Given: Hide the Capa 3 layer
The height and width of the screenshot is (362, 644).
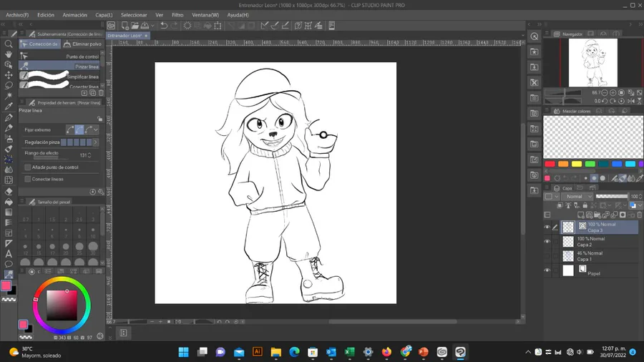Looking at the screenshot, I should click(x=547, y=228).
